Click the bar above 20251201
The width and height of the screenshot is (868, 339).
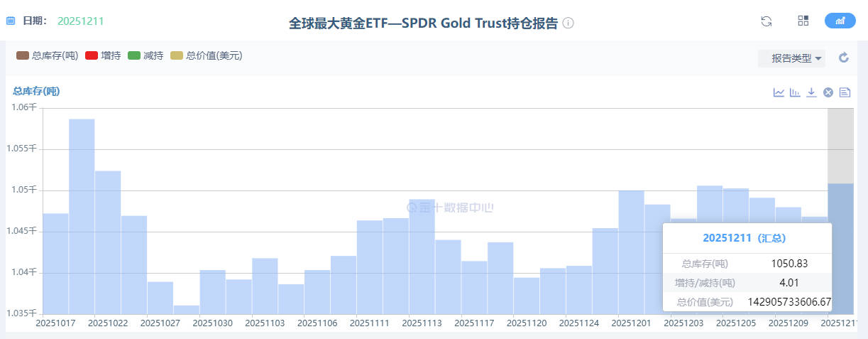tap(631, 252)
